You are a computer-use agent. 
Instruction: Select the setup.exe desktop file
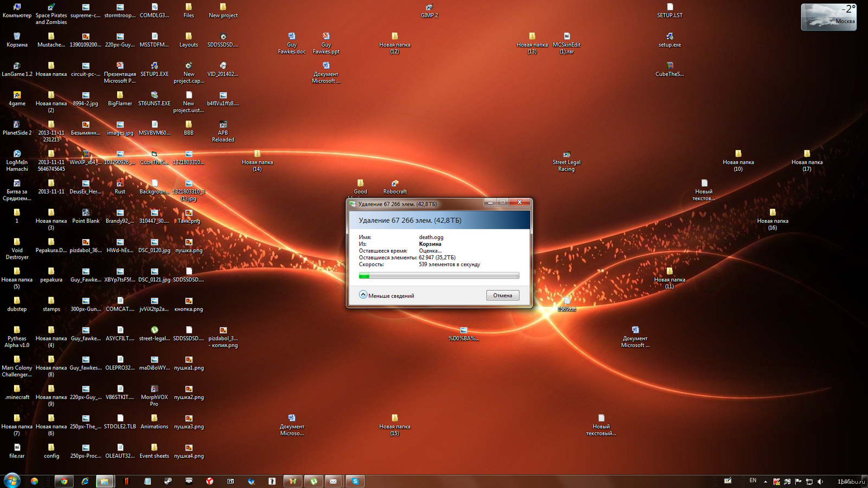(x=669, y=40)
